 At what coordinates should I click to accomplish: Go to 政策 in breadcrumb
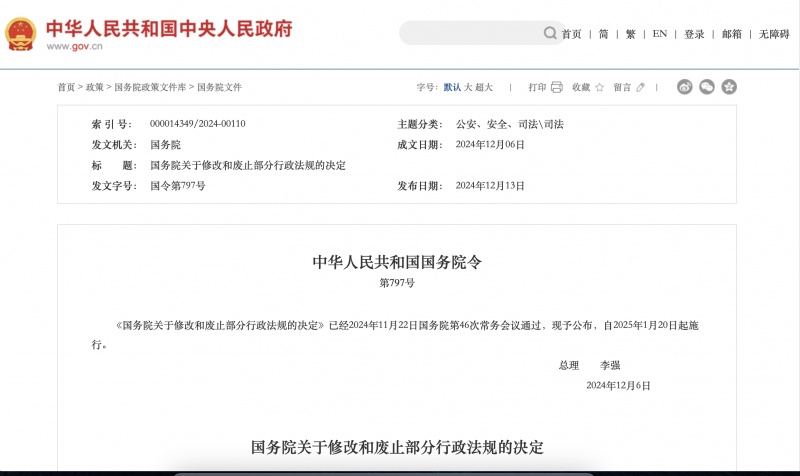(x=94, y=87)
